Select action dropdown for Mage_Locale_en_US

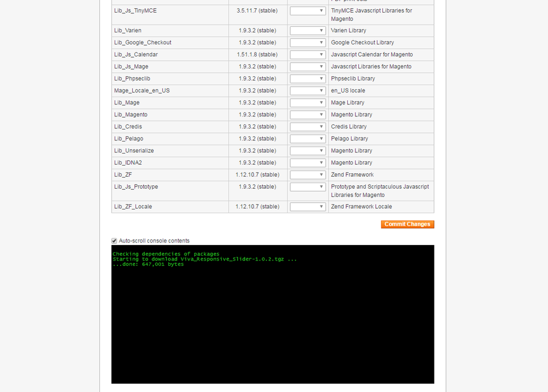[308, 91]
